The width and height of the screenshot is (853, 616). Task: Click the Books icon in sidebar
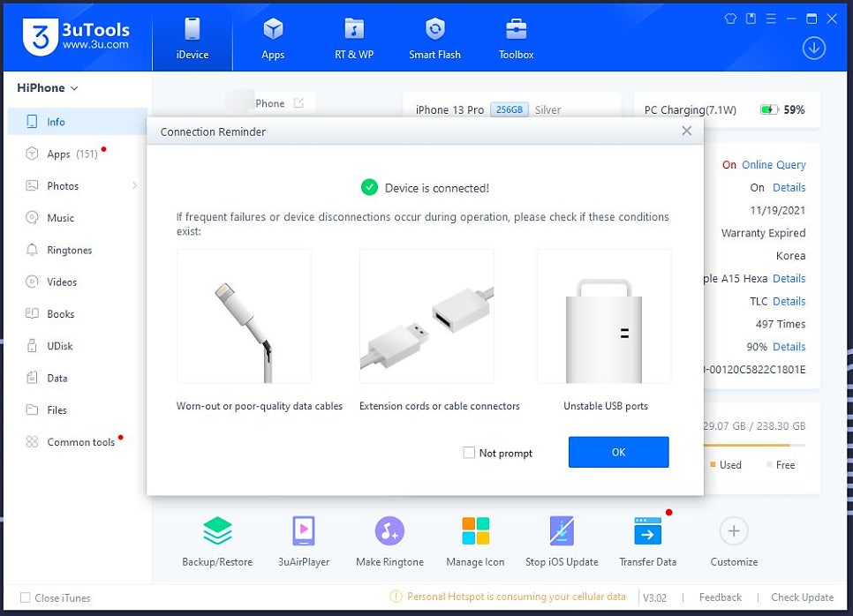pyautogui.click(x=32, y=313)
